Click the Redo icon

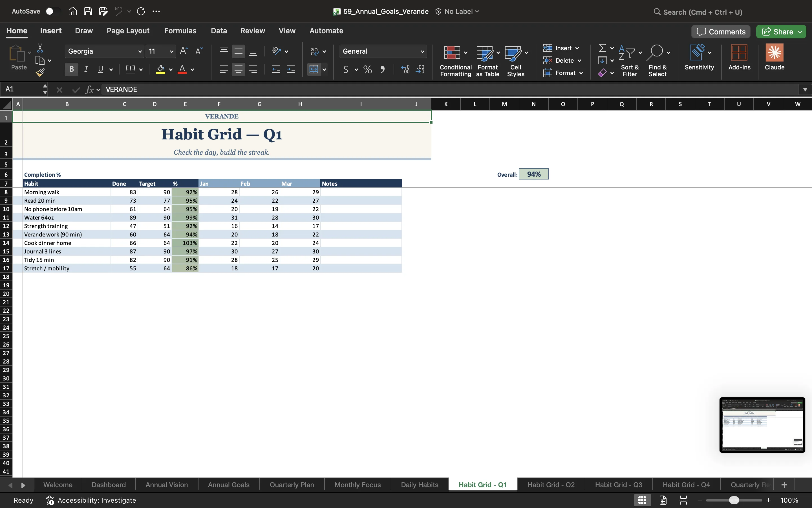tap(141, 11)
